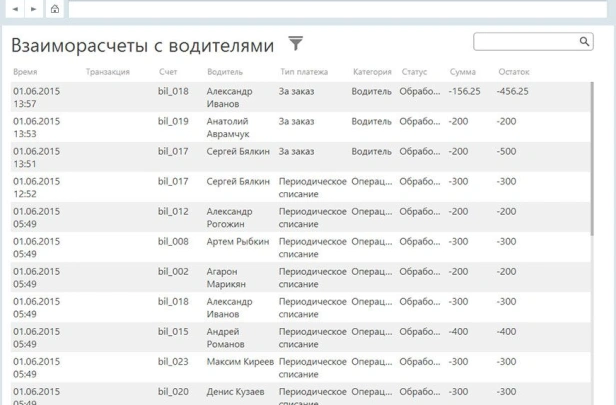The width and height of the screenshot is (616, 405).
Task: Click the Статус column header
Action: pyautogui.click(x=414, y=72)
